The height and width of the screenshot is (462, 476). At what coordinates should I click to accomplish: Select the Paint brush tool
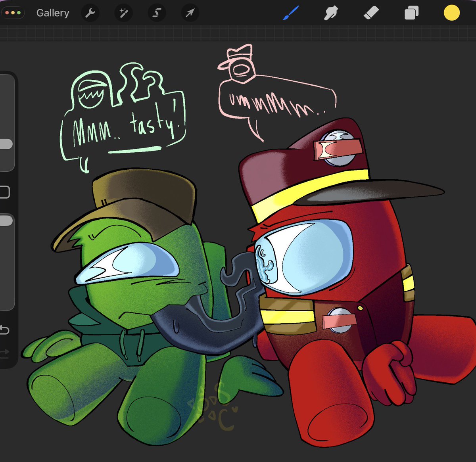point(291,13)
